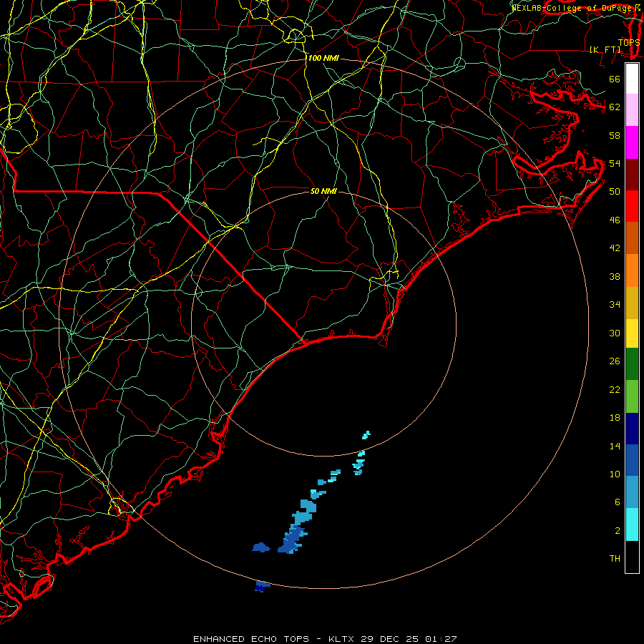This screenshot has height=644, width=644.
Task: Click the 'KLTX' radar site identifier
Action: point(342,639)
